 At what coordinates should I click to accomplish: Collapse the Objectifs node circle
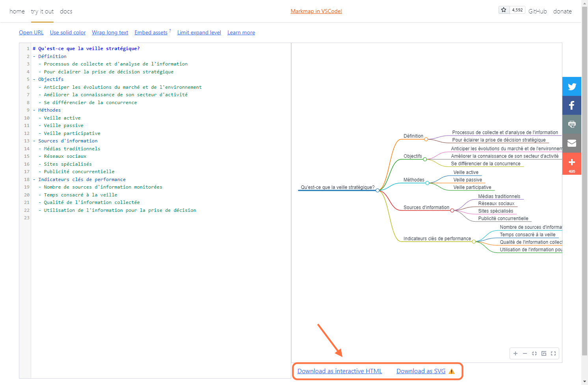[425, 159]
